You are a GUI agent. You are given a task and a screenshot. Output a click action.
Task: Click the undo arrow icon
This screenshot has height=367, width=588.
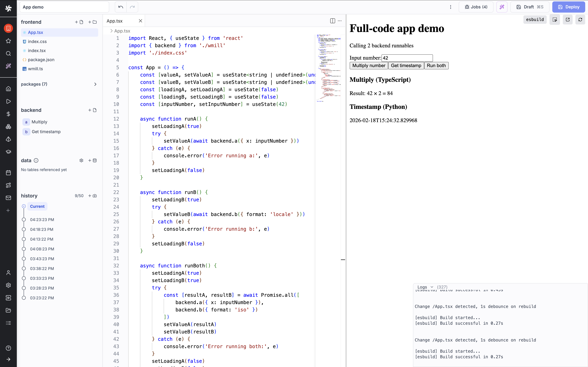click(x=121, y=7)
